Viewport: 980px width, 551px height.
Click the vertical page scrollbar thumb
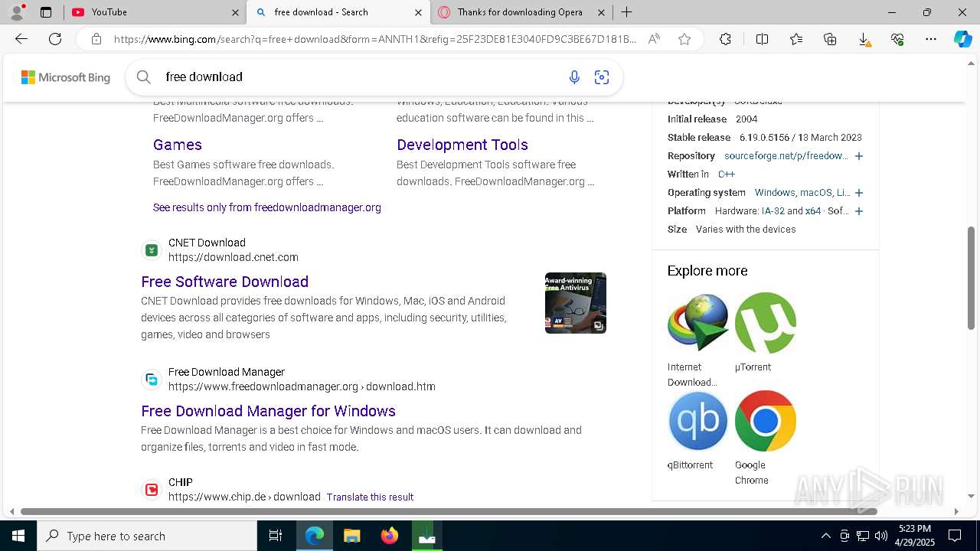pos(971,279)
